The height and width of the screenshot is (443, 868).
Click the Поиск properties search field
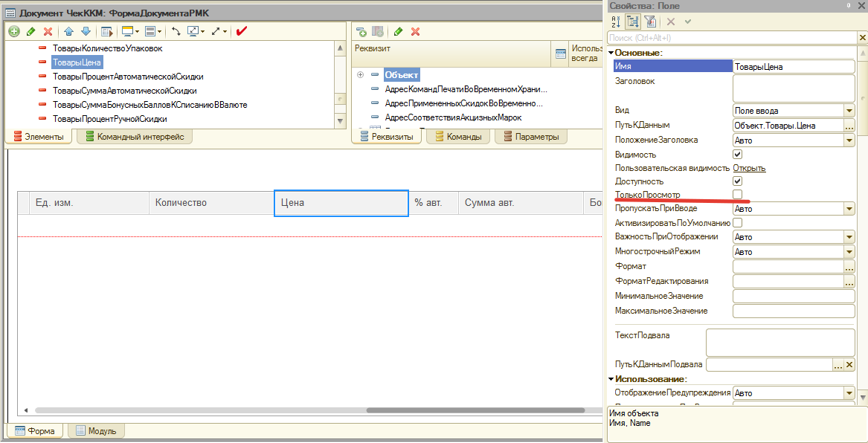pos(732,38)
